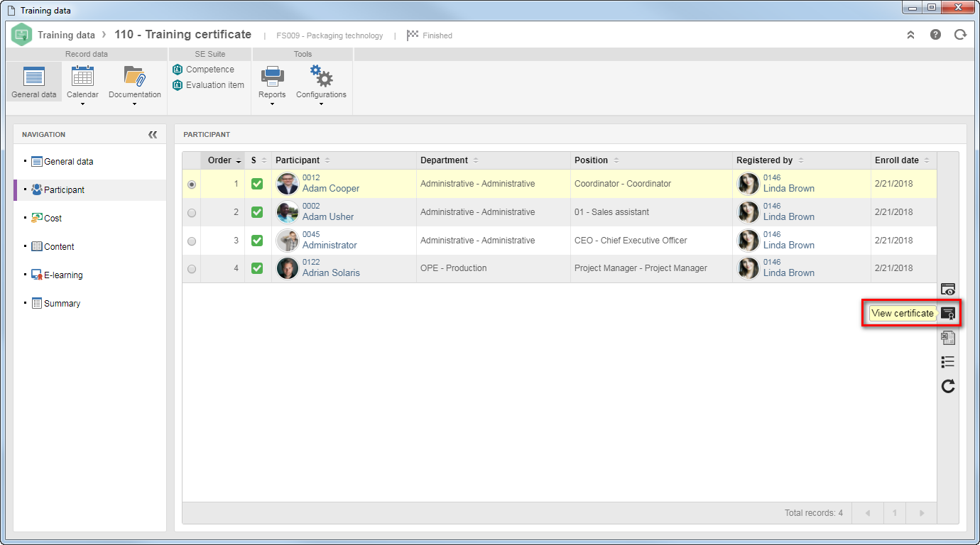The width and height of the screenshot is (980, 545).
Task: Click the list view icon in the side toolbar
Action: point(948,362)
